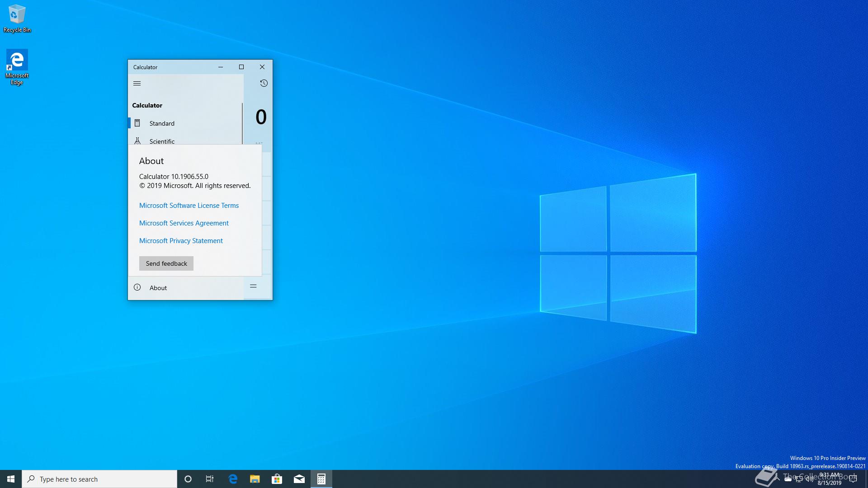The image size is (868, 488).
Task: Open the Recycle Bin desktop icon
Action: pyautogui.click(x=17, y=19)
